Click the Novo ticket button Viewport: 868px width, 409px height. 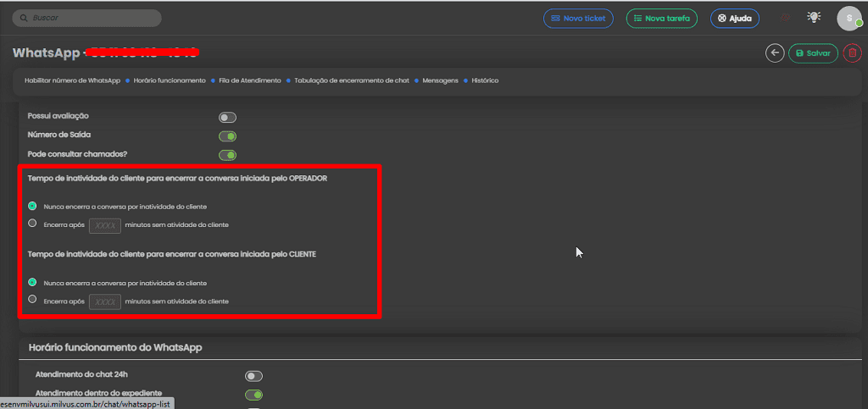point(578,19)
